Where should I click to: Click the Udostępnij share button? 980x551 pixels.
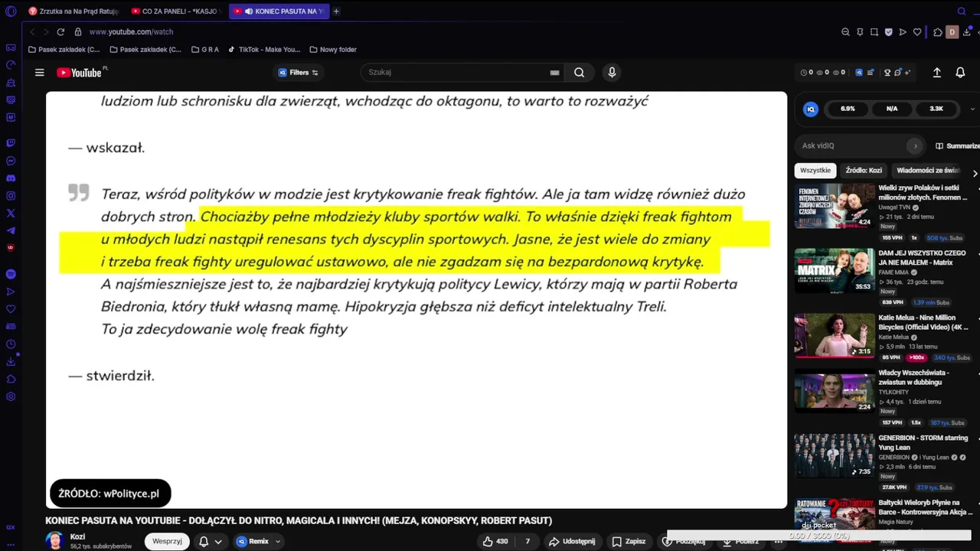pos(571,541)
